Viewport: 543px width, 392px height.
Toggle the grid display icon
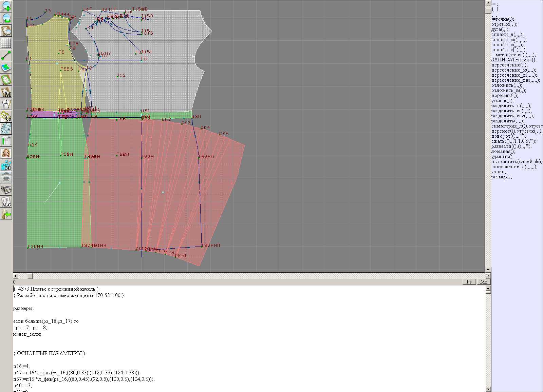6,43
